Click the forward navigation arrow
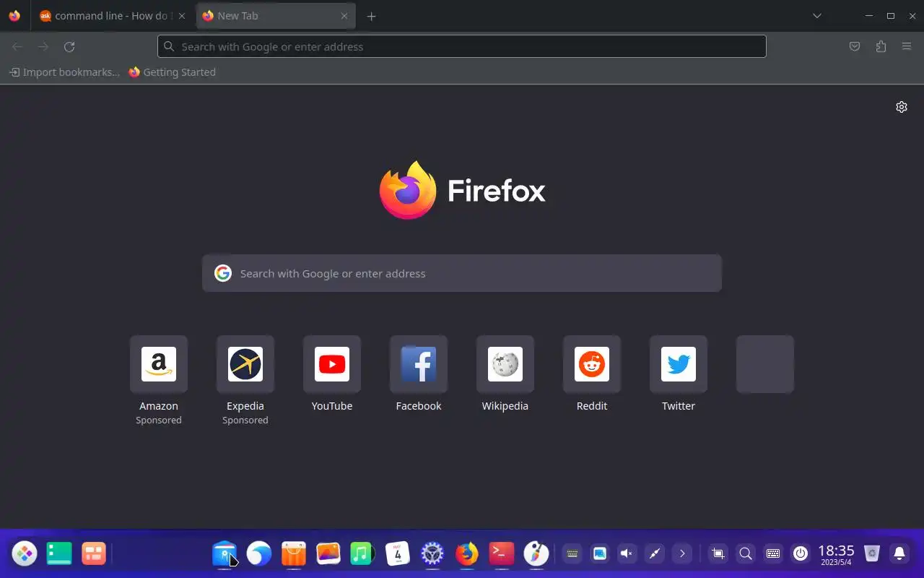The image size is (924, 578). (43, 46)
